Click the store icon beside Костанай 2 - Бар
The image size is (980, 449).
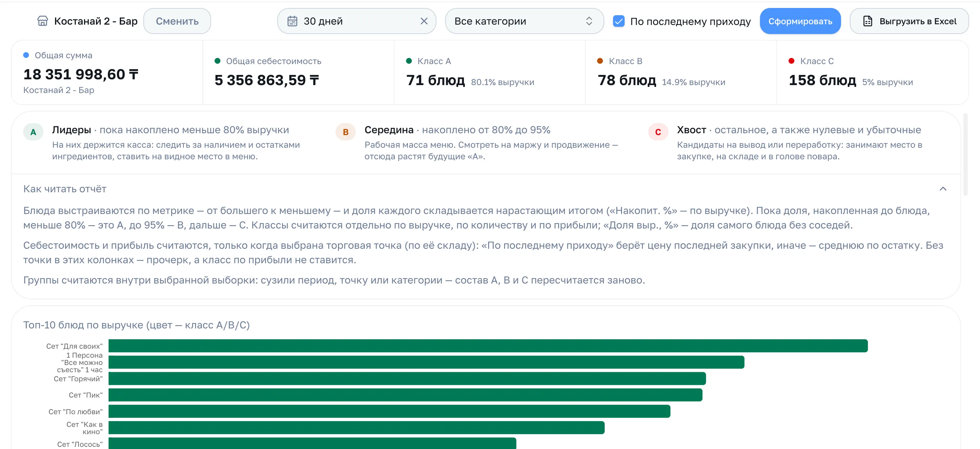(x=43, y=21)
